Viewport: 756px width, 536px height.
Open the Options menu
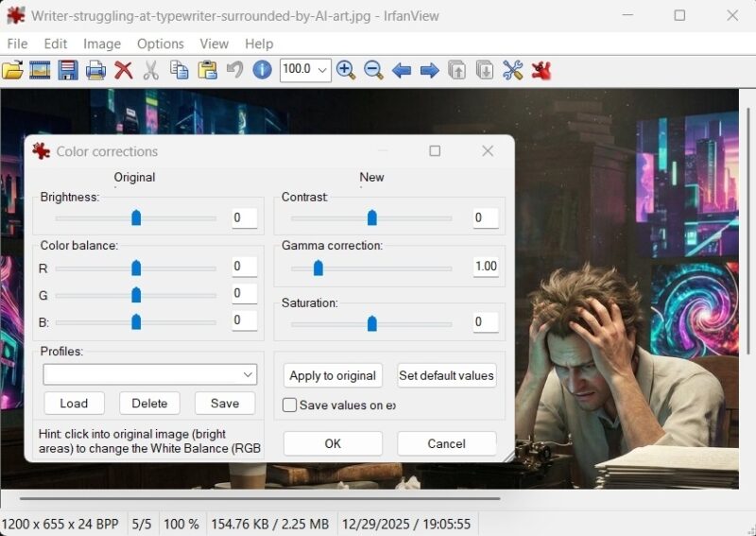click(x=161, y=43)
